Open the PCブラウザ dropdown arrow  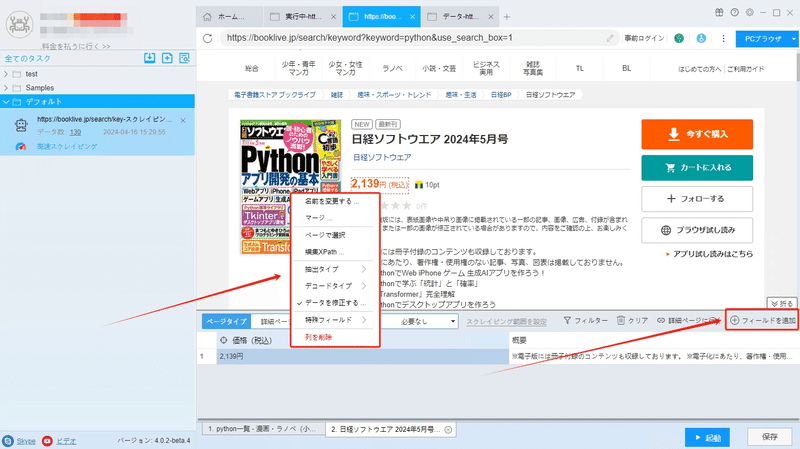(x=793, y=39)
